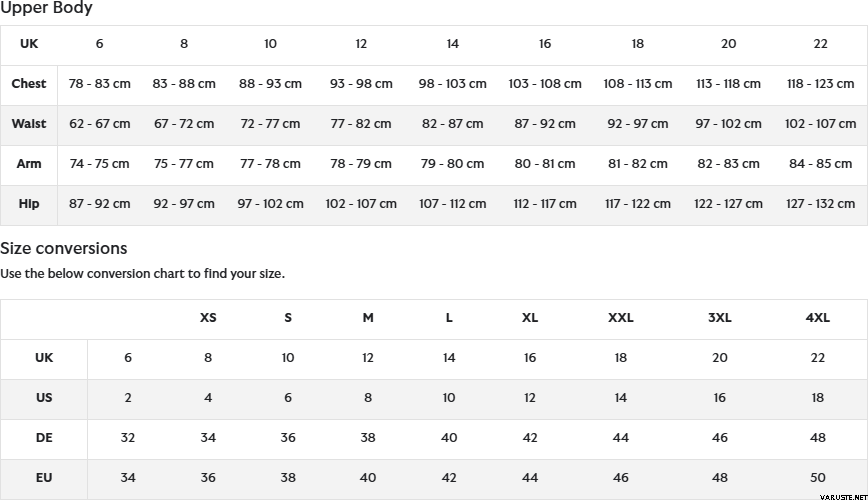Select the XS column header

pos(208,318)
